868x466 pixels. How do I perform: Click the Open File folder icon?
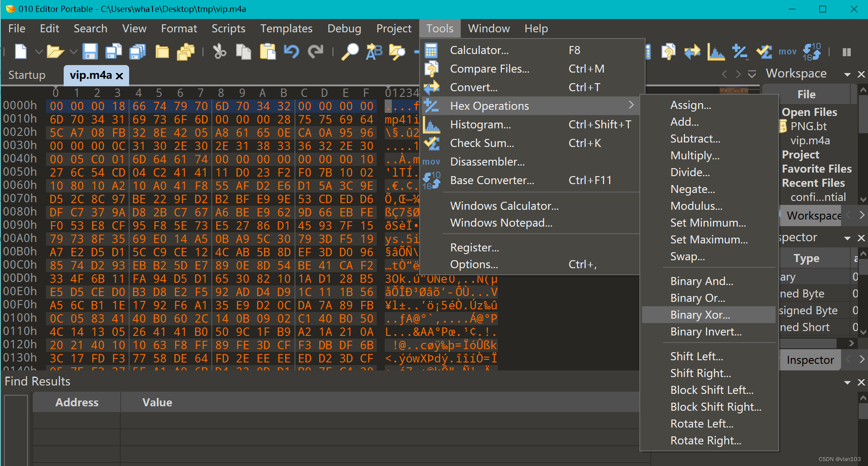point(55,52)
